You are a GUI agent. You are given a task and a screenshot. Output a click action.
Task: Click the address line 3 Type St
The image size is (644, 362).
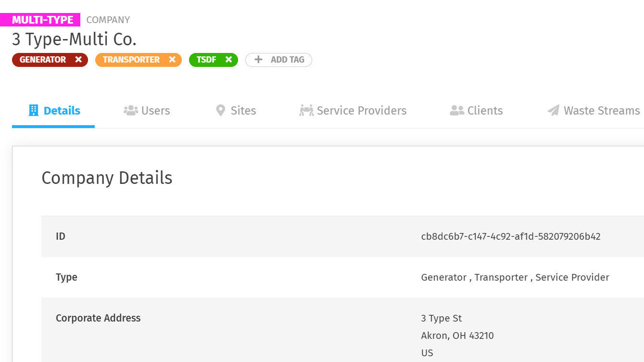click(442, 319)
